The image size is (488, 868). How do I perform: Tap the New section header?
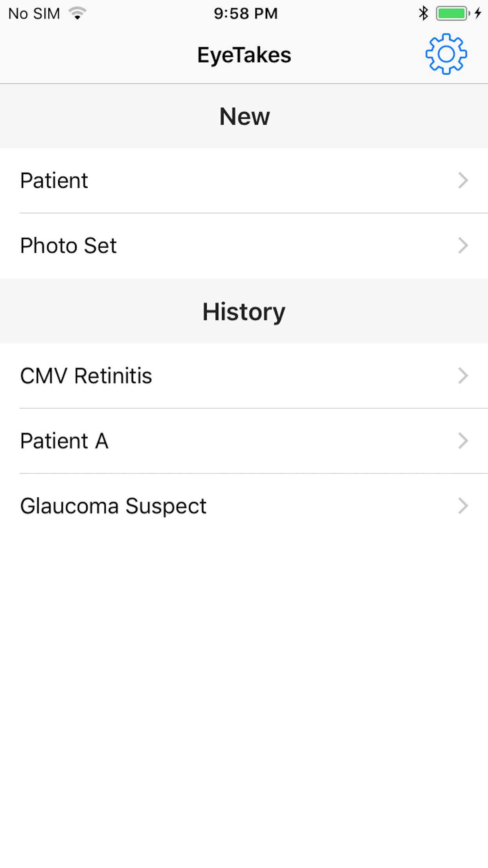(244, 116)
